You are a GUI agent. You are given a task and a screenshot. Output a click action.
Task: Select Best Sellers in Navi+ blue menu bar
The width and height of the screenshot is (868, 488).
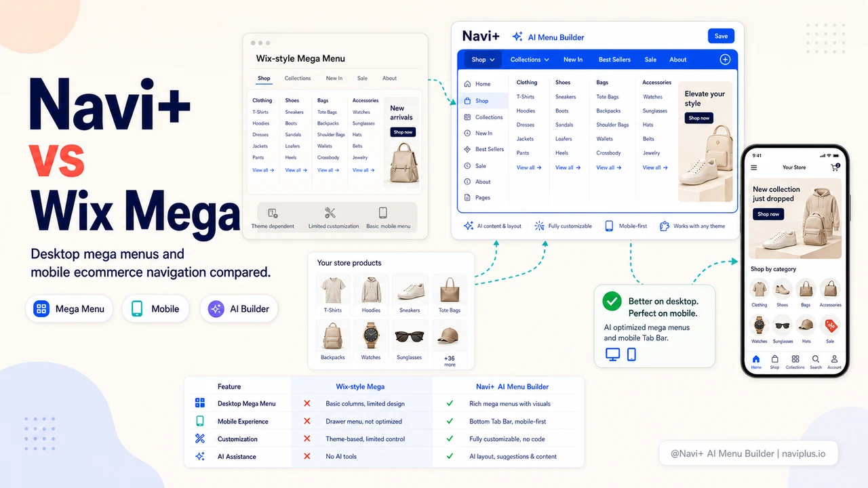pos(614,60)
